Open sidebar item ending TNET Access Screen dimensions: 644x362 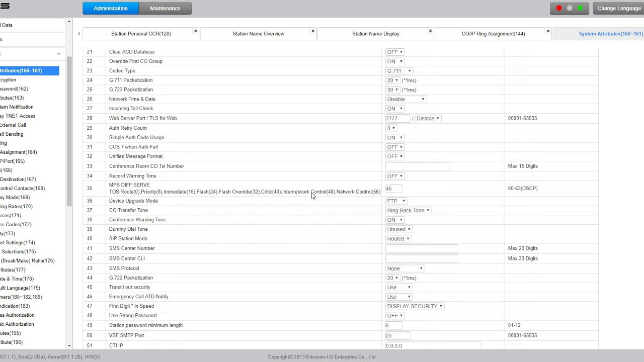pos(18,116)
